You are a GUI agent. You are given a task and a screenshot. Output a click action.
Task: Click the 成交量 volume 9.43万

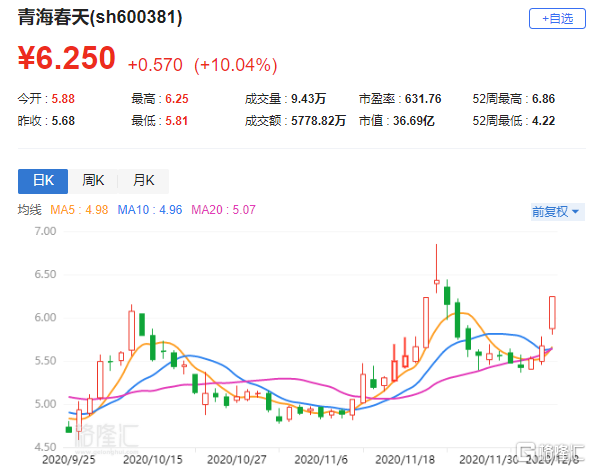click(308, 99)
